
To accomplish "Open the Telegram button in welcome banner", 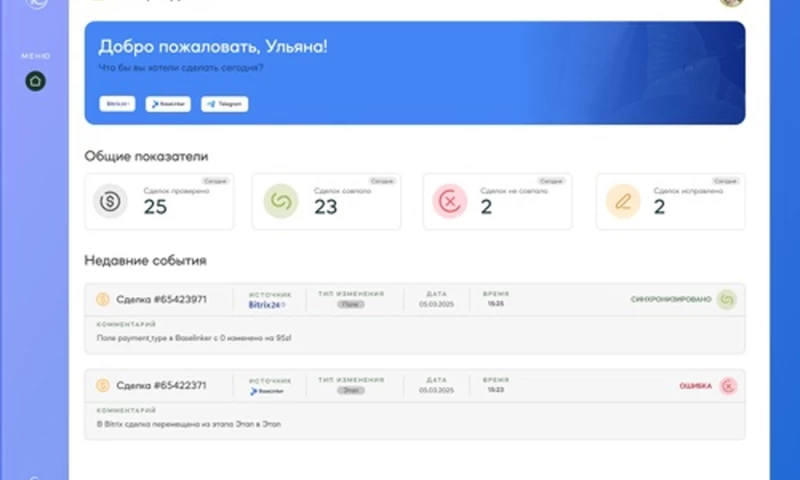I will click(224, 104).
